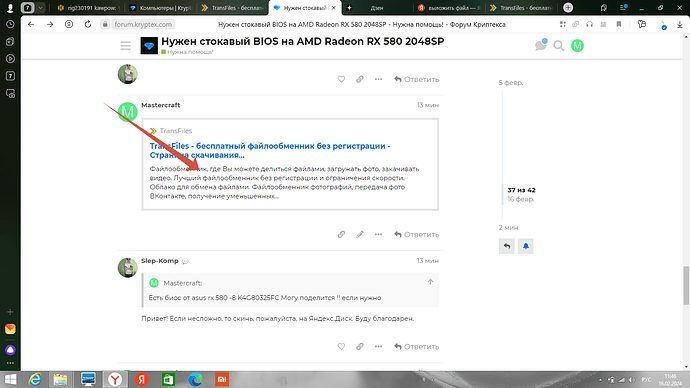Open Yandex Mail icon in sidebar
This screenshot has width=690, height=388.
tap(10, 329)
